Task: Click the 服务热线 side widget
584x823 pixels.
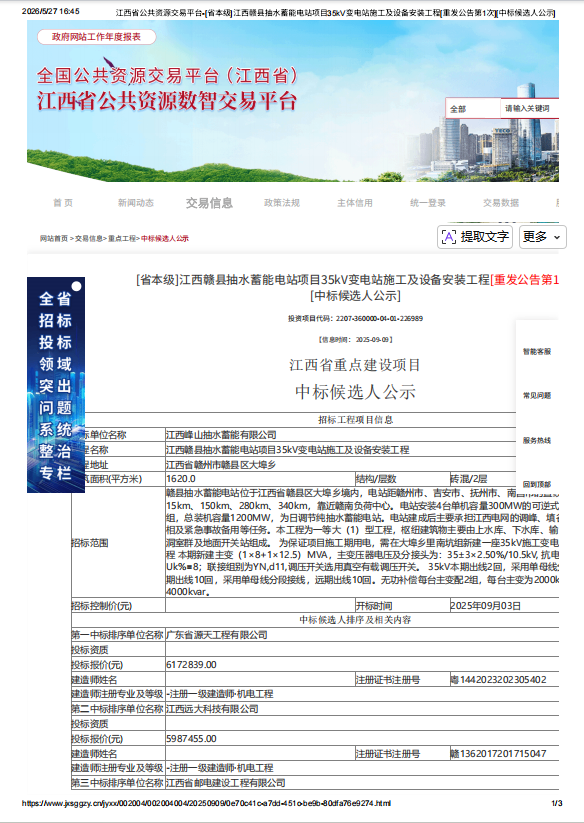Action: tap(537, 441)
